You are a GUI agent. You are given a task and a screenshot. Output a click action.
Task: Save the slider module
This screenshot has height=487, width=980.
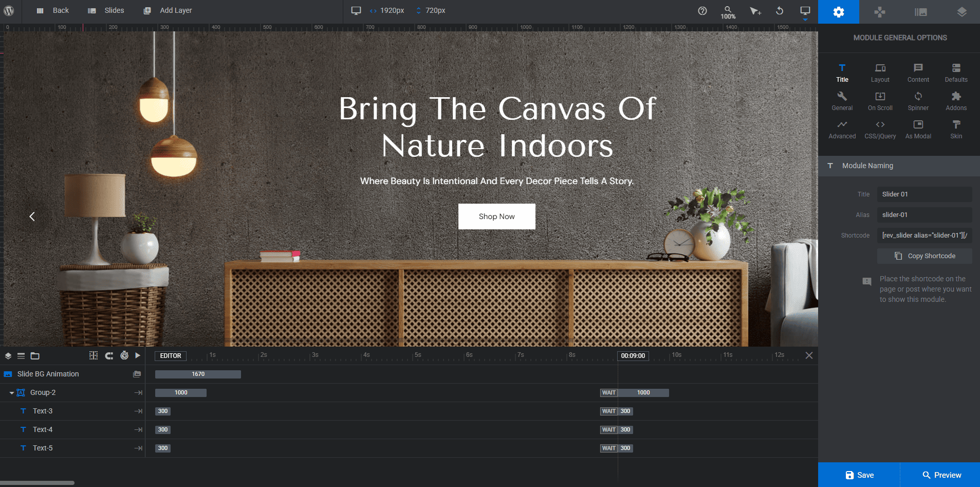[859, 475]
